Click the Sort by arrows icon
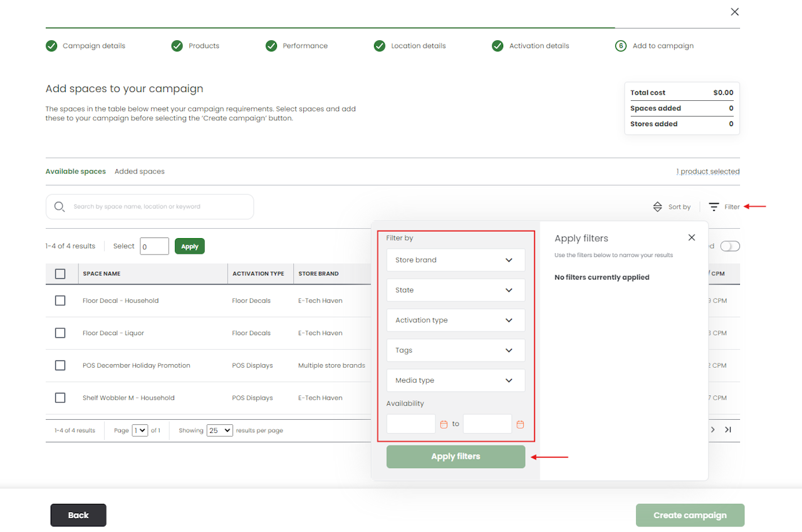The image size is (802, 532). [657, 207]
